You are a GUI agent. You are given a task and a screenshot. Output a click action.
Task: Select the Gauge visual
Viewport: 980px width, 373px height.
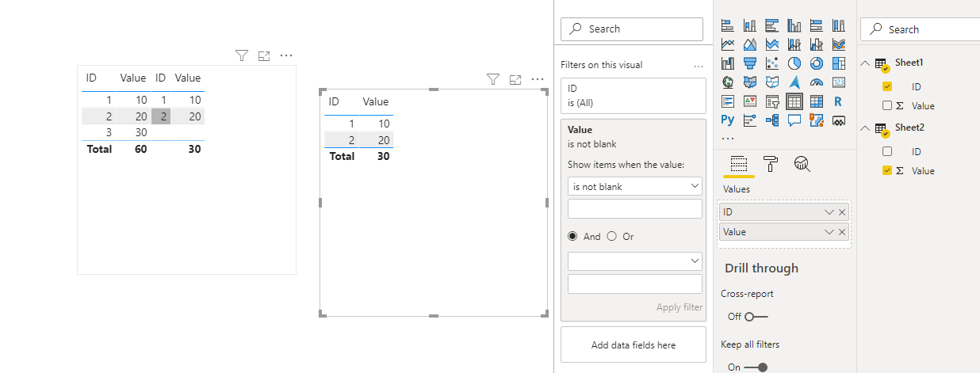coord(817,82)
